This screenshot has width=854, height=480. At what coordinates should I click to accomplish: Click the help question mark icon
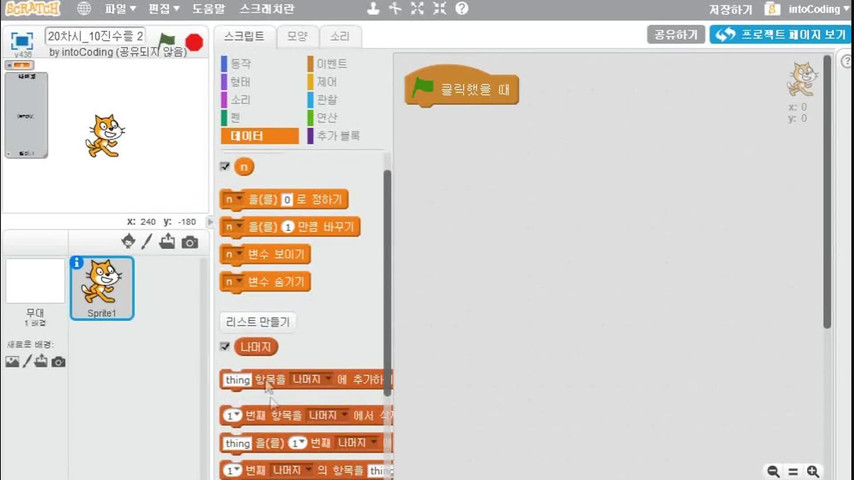point(461,9)
